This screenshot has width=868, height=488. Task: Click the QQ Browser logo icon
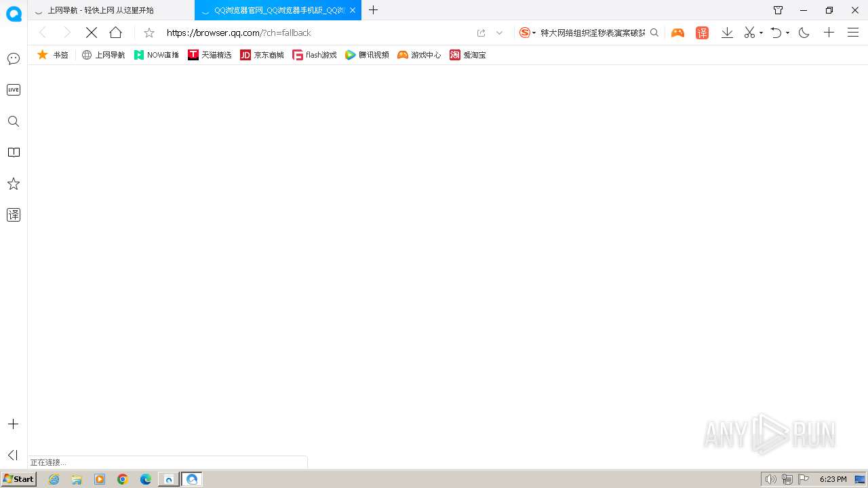[14, 14]
